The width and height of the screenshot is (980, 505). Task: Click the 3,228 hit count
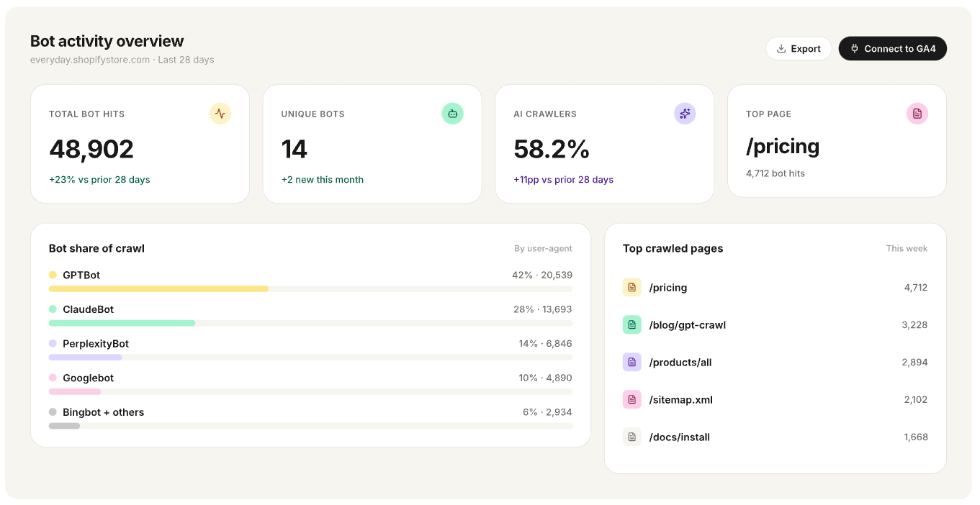pyautogui.click(x=914, y=325)
